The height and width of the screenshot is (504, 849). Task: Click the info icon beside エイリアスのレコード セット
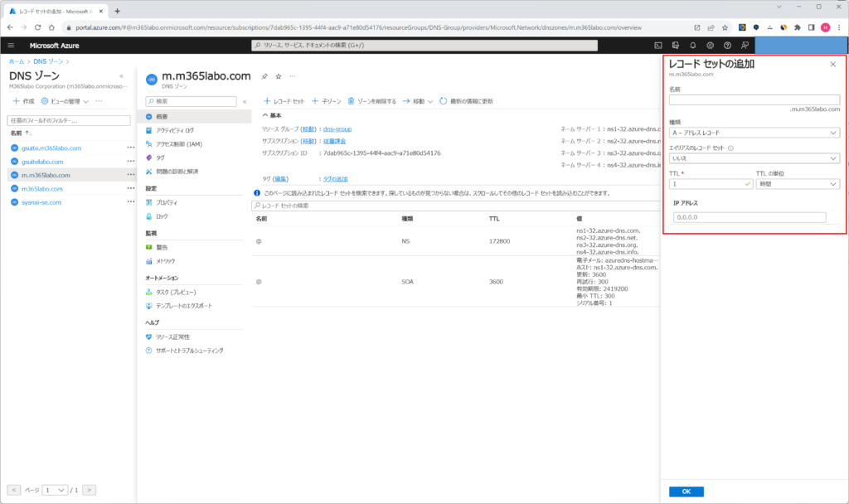[730, 148]
